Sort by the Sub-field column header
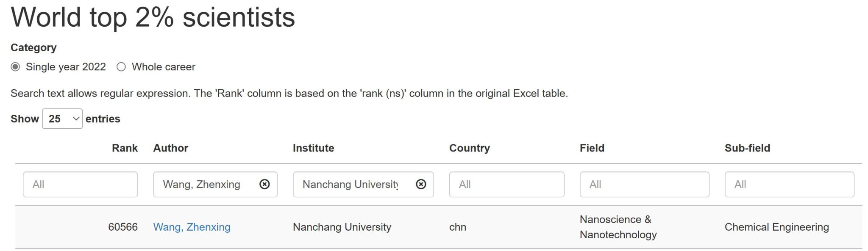This screenshot has width=868, height=251. [747, 148]
